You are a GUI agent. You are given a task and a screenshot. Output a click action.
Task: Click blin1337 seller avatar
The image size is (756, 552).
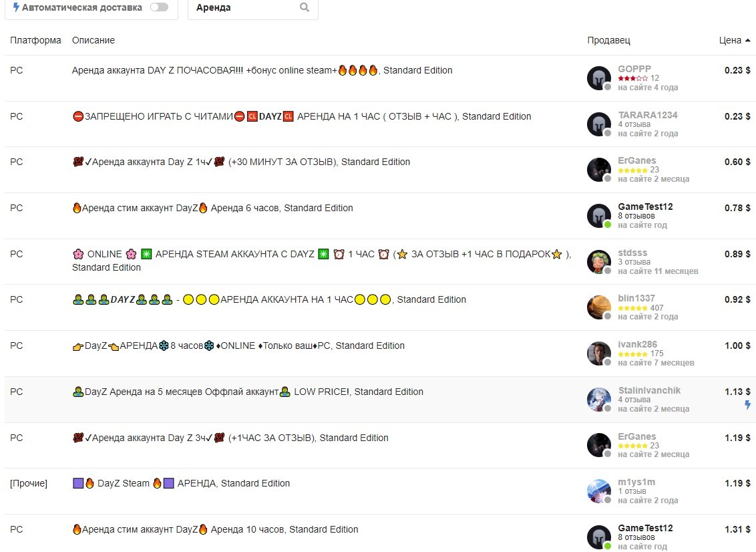point(599,307)
